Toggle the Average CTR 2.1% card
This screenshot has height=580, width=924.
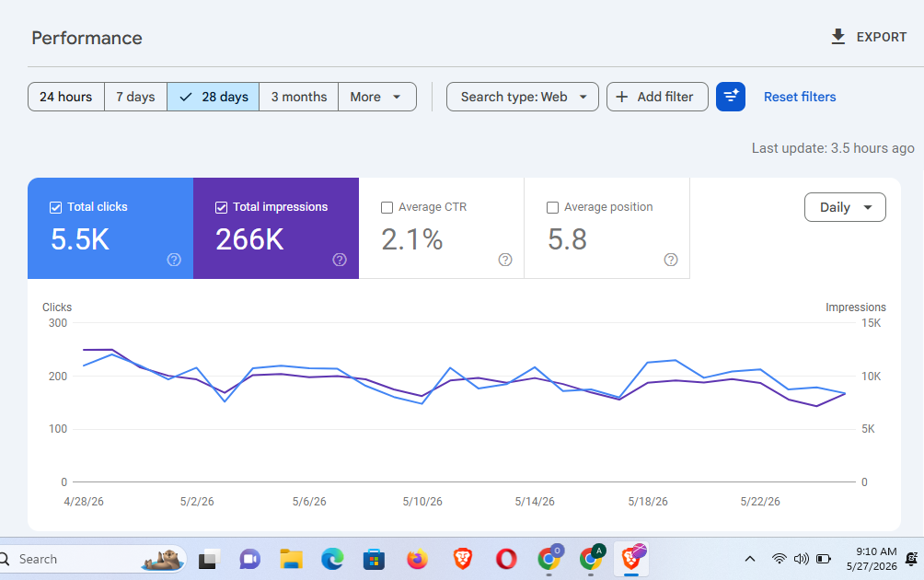coord(442,228)
